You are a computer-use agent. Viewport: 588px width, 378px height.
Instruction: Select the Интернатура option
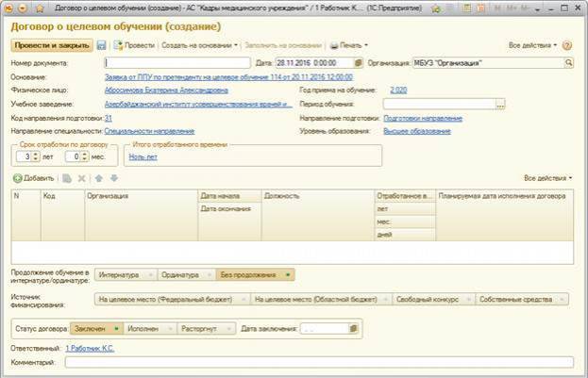[x=121, y=275]
